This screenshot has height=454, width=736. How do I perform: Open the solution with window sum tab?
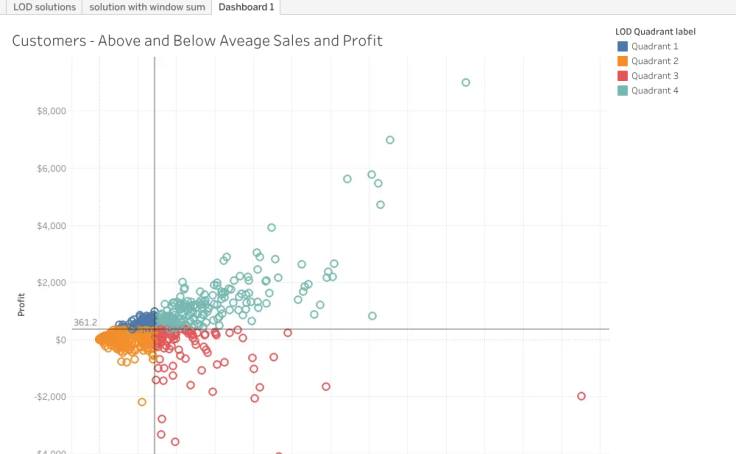pyautogui.click(x=147, y=7)
